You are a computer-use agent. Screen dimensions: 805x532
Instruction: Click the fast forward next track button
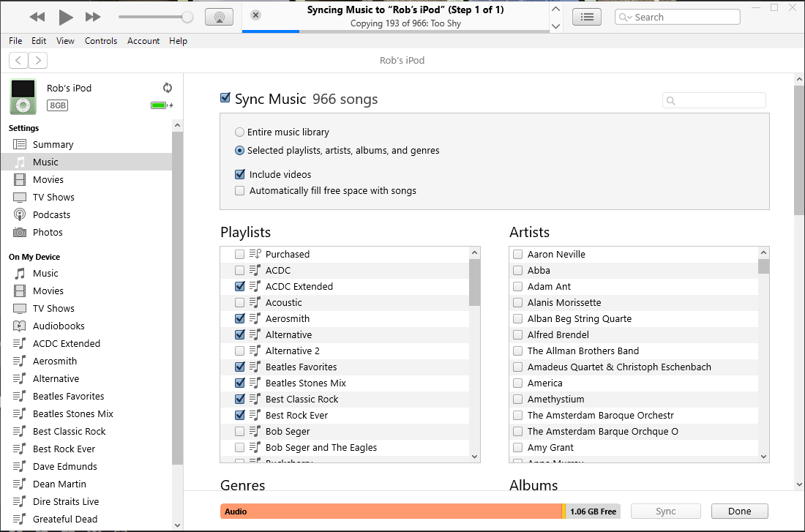[93, 17]
